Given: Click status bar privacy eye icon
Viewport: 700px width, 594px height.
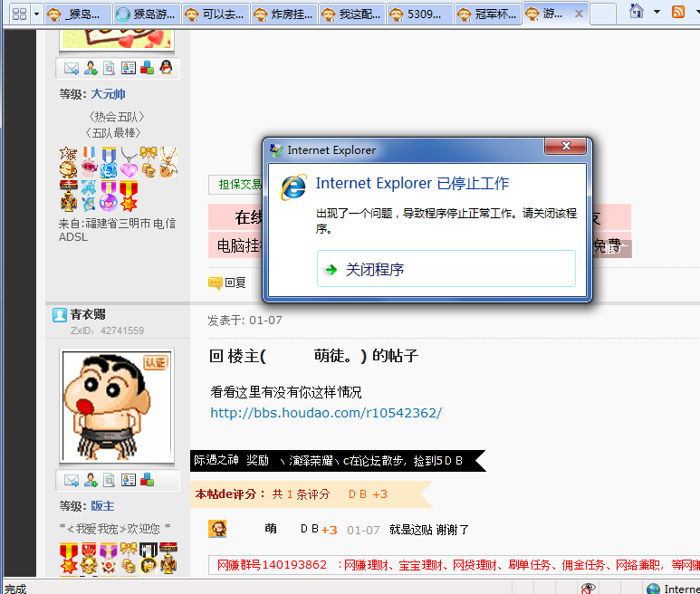Looking at the screenshot, I should tap(588, 589).
